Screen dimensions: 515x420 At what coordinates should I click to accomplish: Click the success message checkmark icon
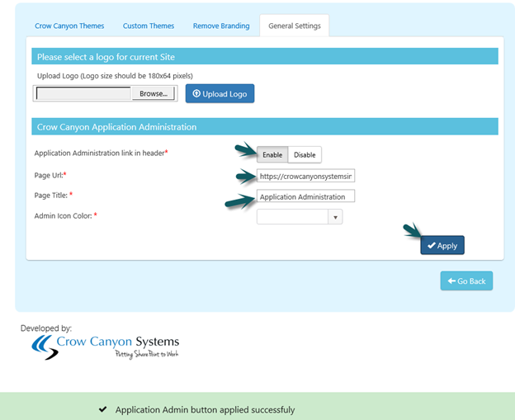pos(103,409)
